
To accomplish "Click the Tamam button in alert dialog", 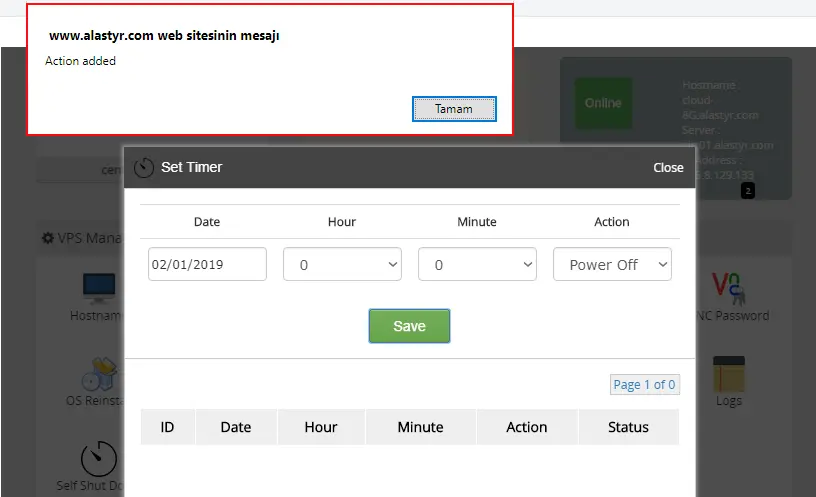I will point(454,109).
